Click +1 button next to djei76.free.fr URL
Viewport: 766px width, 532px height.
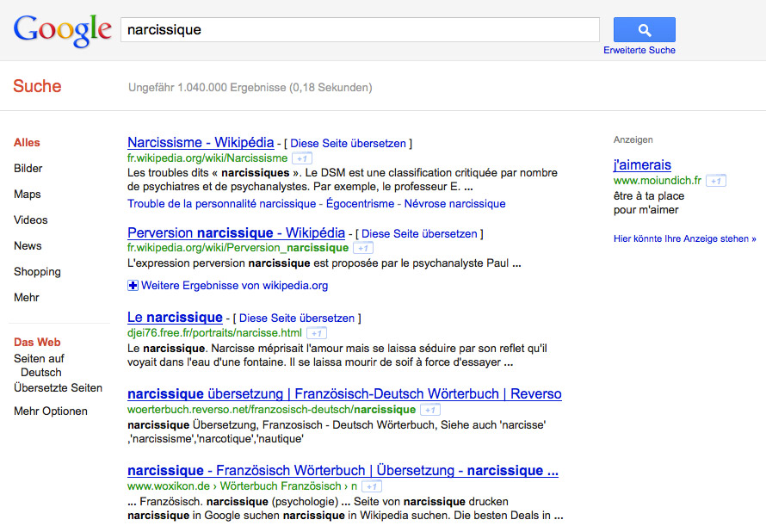(x=316, y=333)
